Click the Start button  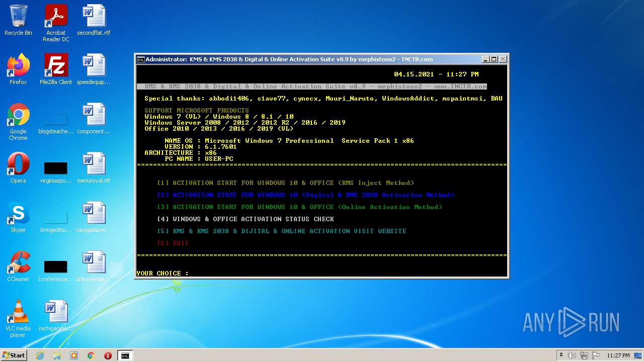[14, 355]
